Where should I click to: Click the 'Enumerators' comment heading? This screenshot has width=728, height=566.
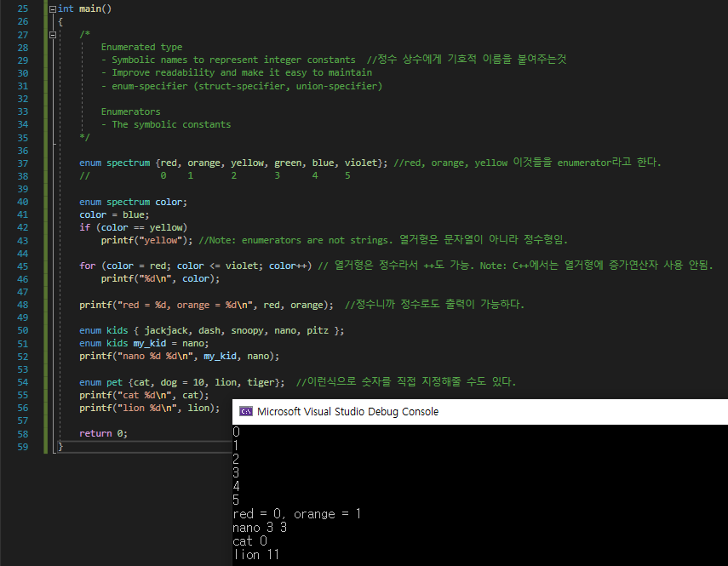(x=131, y=111)
